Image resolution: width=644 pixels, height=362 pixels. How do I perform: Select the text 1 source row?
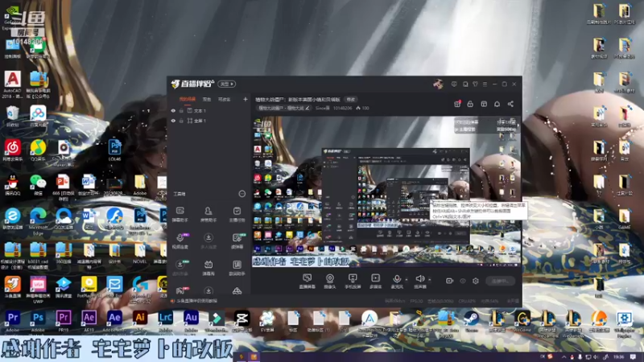click(x=208, y=111)
